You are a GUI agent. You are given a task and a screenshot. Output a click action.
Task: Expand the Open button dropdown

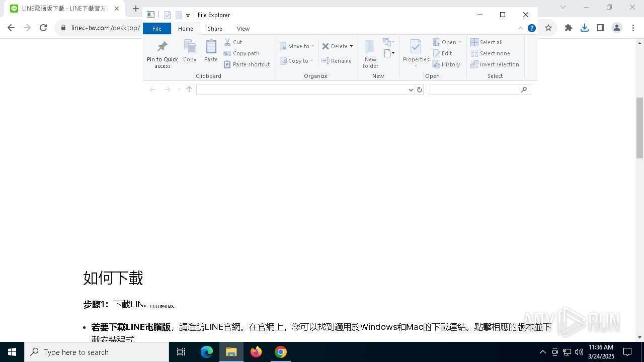pos(460,42)
